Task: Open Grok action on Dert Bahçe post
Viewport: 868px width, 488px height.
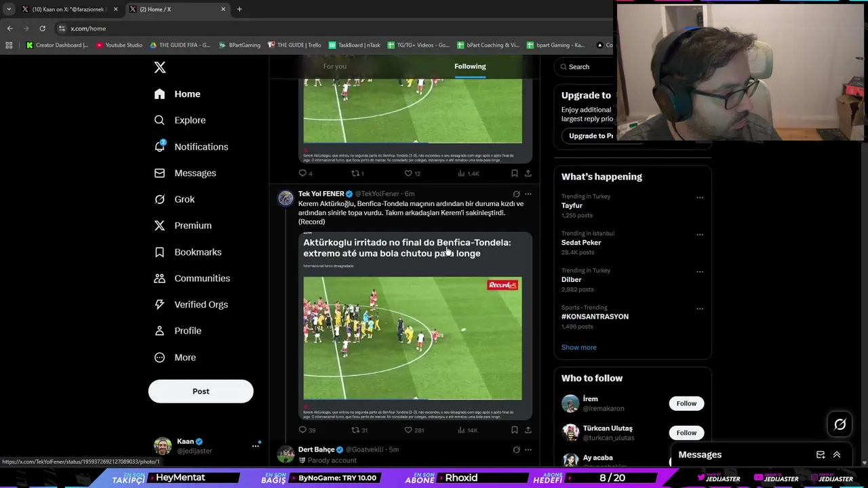Action: [516, 449]
